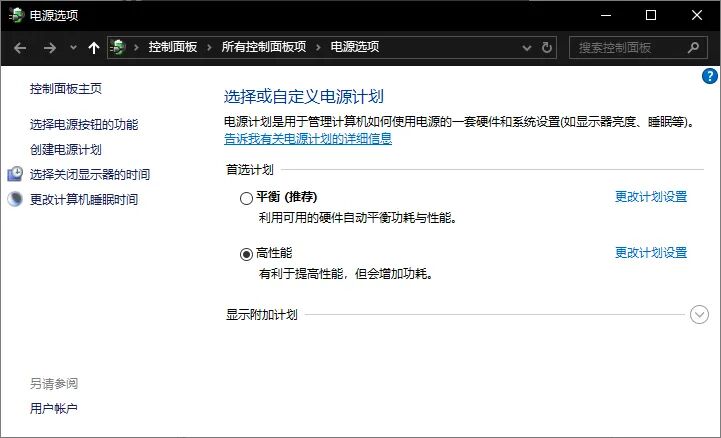The height and width of the screenshot is (438, 721).
Task: Click the forward navigation arrow
Action: [48, 47]
